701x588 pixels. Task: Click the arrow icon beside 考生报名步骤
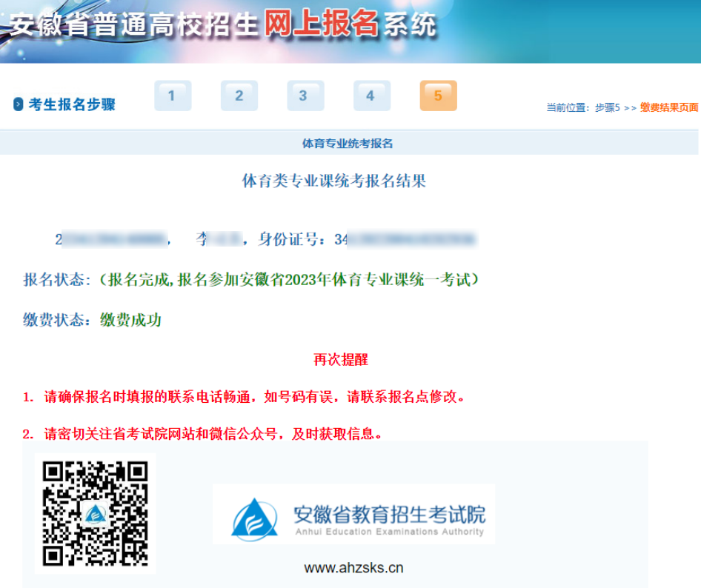pyautogui.click(x=19, y=104)
